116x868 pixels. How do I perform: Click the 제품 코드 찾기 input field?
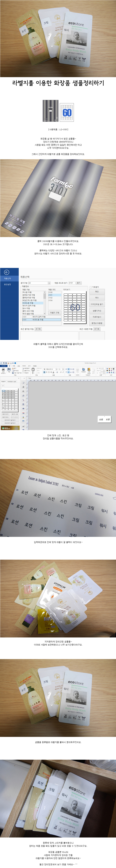72,283
